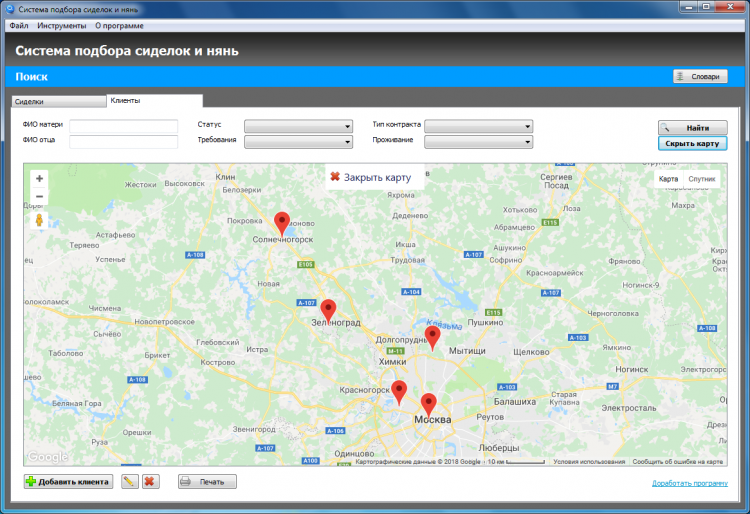The width and height of the screenshot is (750, 514).
Task: Open the Доработать программу link
Action: [690, 483]
